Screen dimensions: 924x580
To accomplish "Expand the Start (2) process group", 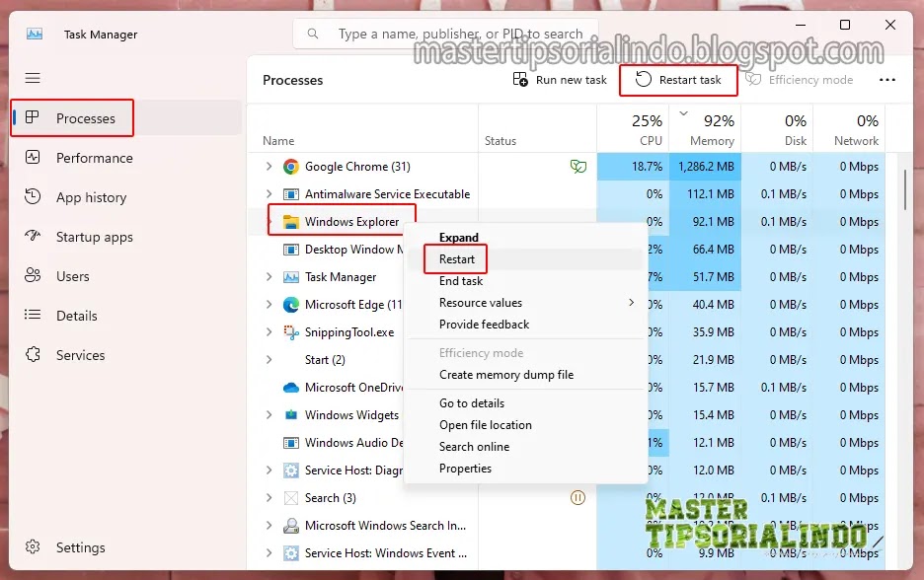I will click(x=269, y=360).
